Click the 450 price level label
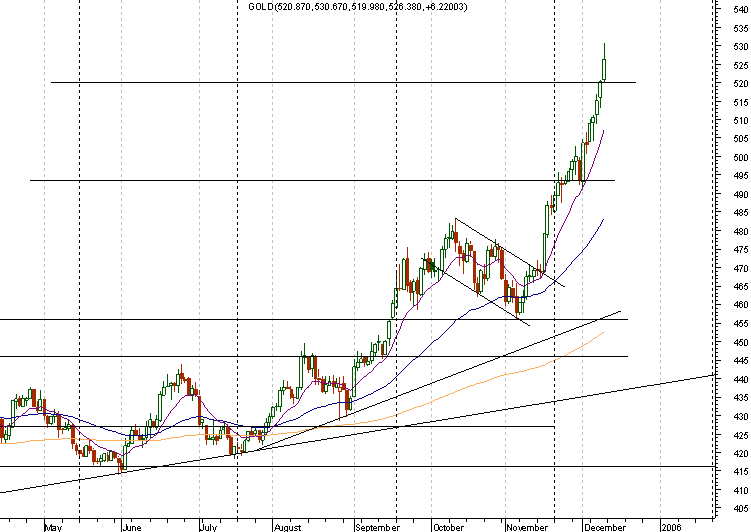 [740, 342]
